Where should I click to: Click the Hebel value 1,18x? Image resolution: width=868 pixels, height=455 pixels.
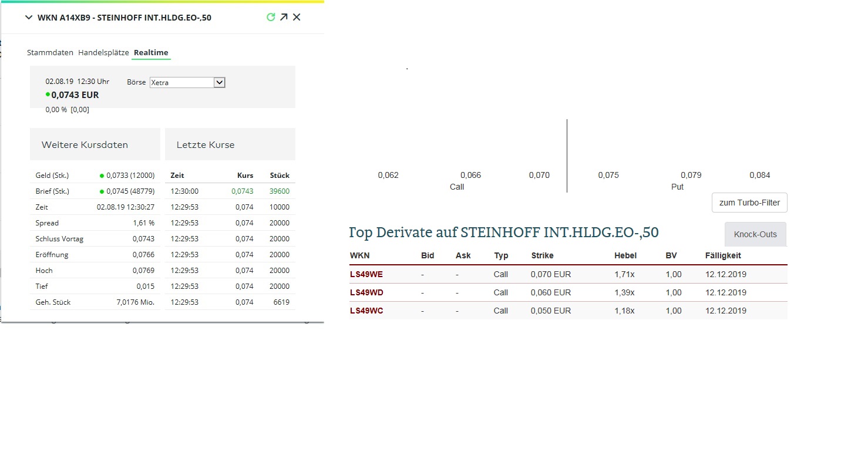pyautogui.click(x=624, y=311)
